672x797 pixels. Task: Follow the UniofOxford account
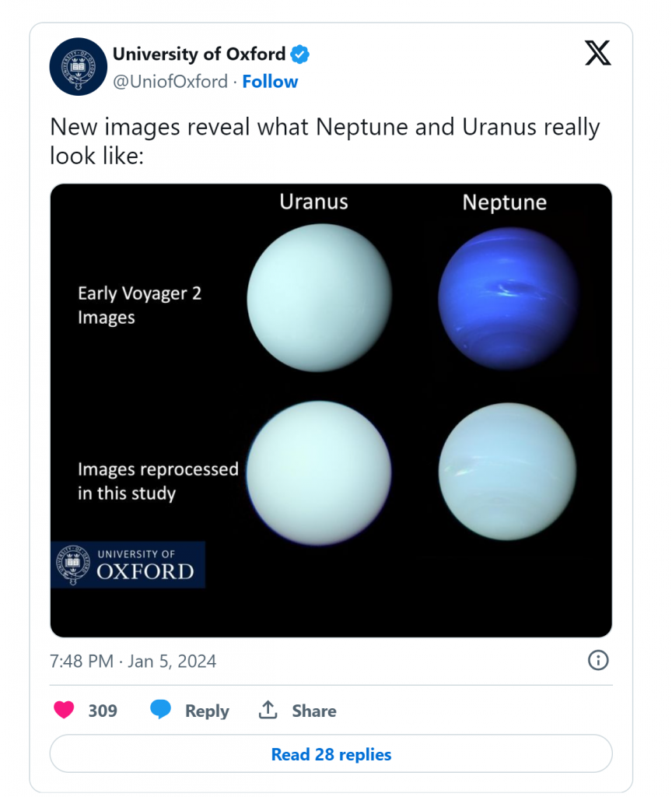tap(270, 82)
